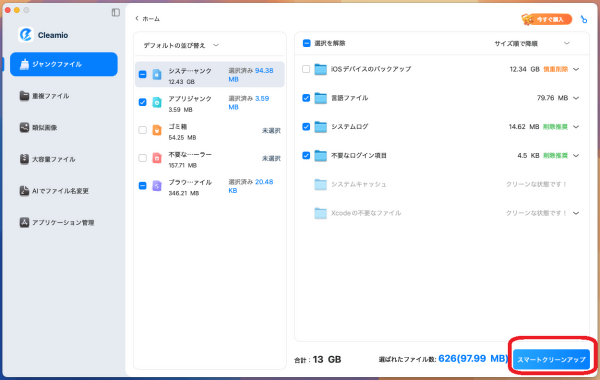Viewport: 600px width, 380px height.
Task: Click the purple browser files category icon
Action: pos(157,186)
